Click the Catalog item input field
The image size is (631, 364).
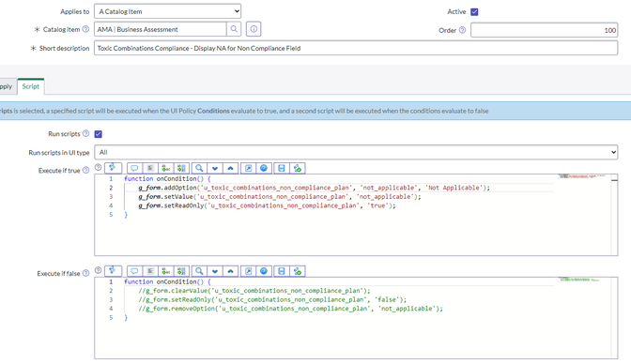pos(161,29)
